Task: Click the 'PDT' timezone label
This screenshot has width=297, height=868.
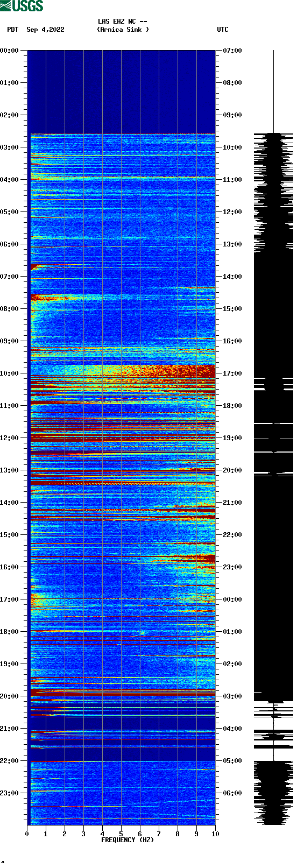Action: click(x=13, y=30)
